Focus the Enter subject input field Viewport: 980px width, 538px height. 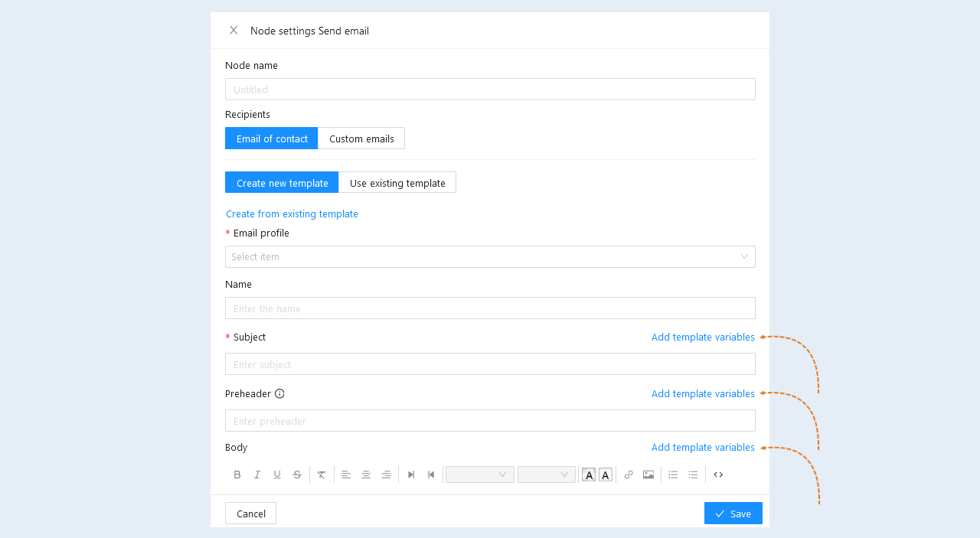490,364
